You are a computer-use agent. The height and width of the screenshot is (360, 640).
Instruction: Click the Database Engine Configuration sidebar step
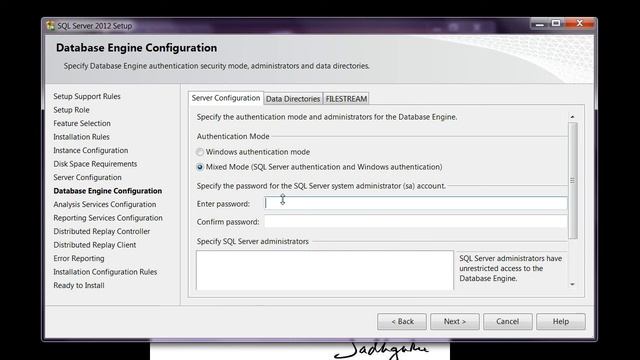click(108, 191)
